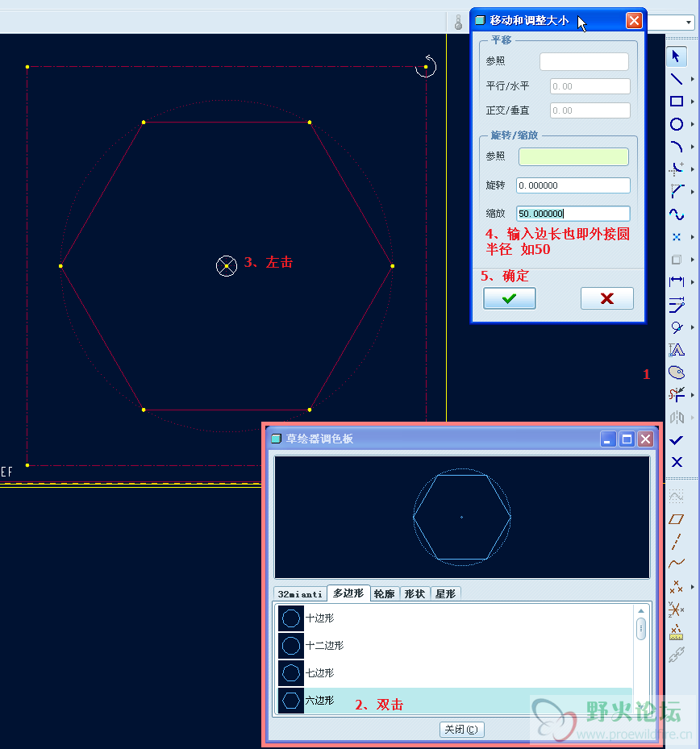Click the palette list scroll up arrow
This screenshot has height=749, width=700.
coord(641,611)
